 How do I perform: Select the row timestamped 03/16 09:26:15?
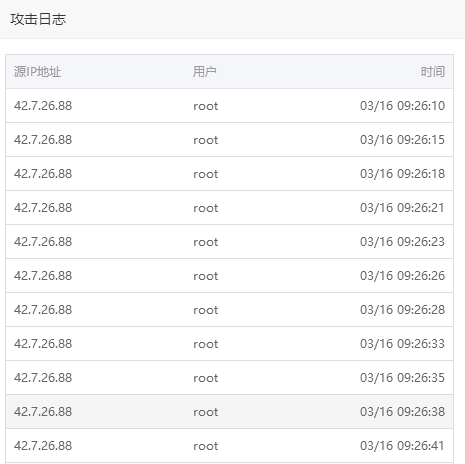(229, 140)
